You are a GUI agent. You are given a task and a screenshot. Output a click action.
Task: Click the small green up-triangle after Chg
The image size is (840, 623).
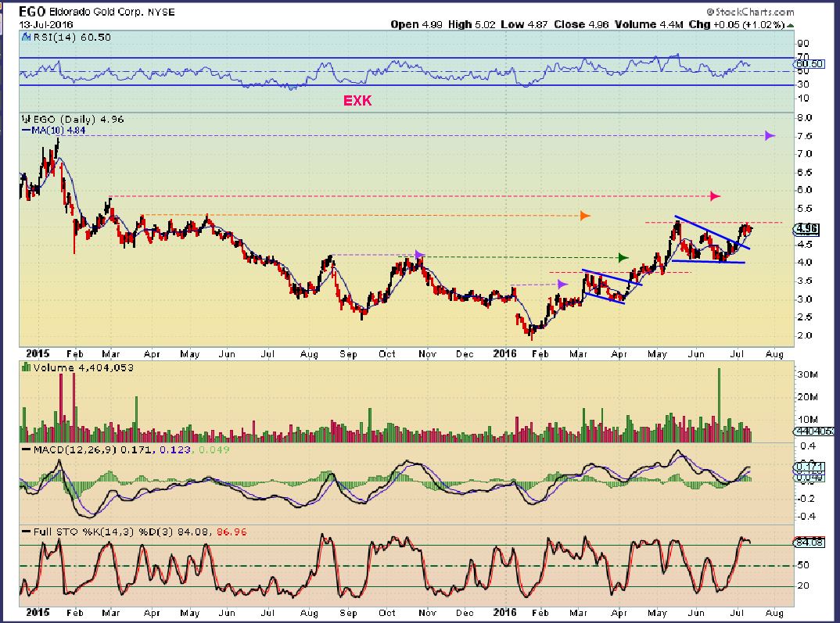click(x=791, y=25)
